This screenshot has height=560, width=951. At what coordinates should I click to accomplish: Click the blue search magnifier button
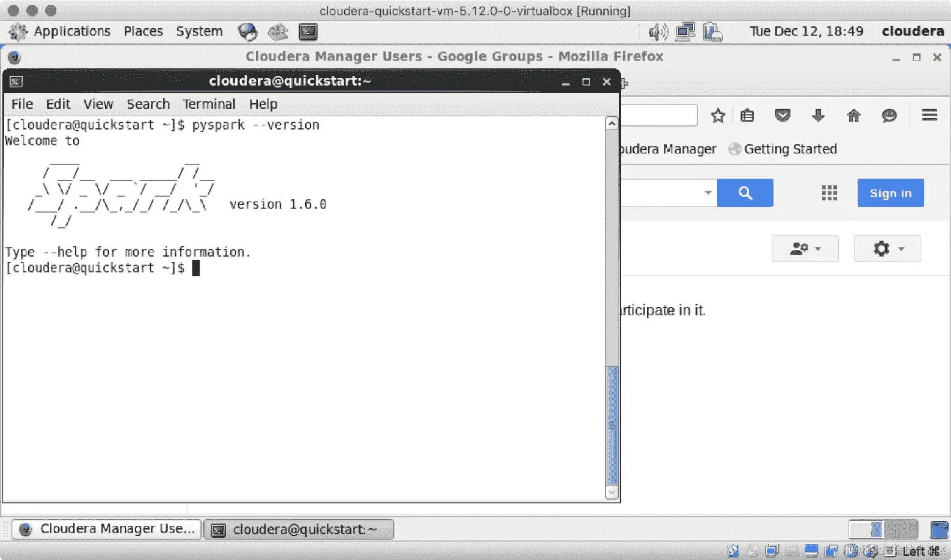[745, 192]
